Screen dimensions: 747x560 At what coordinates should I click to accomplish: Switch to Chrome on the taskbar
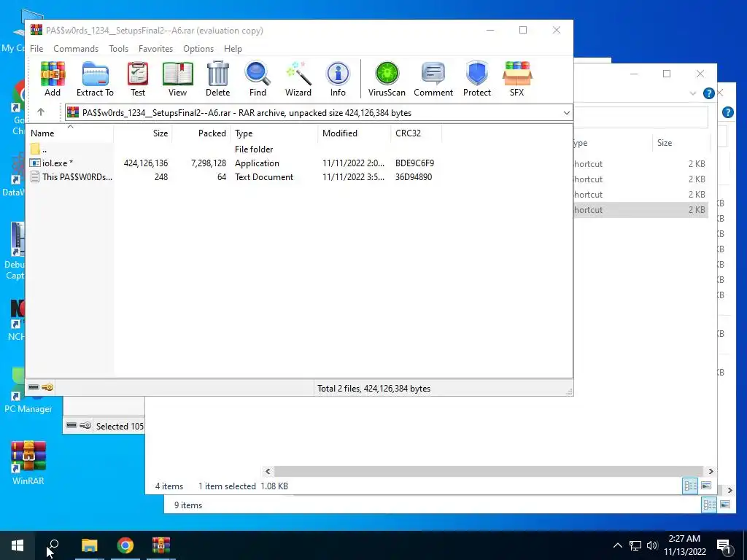pyautogui.click(x=125, y=545)
